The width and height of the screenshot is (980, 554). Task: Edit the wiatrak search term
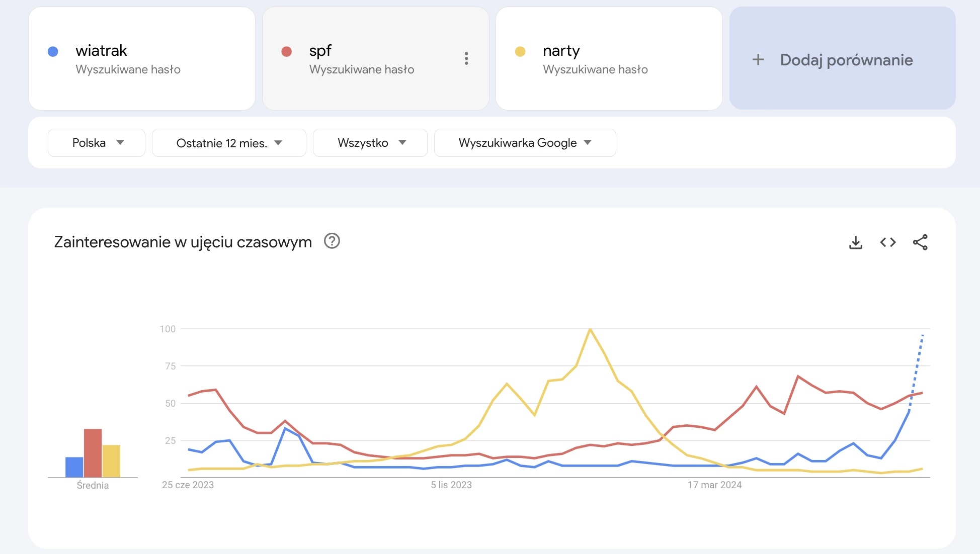[x=102, y=51]
